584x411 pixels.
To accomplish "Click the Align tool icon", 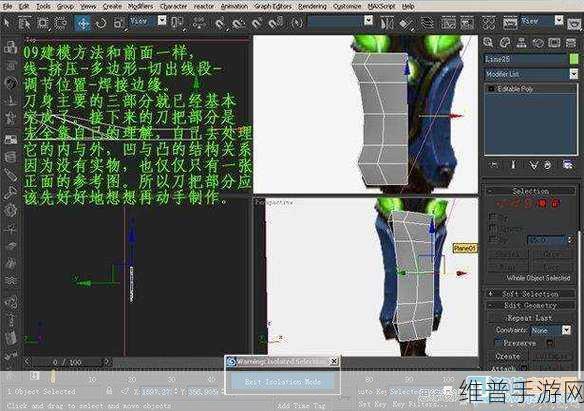I will coord(406,23).
